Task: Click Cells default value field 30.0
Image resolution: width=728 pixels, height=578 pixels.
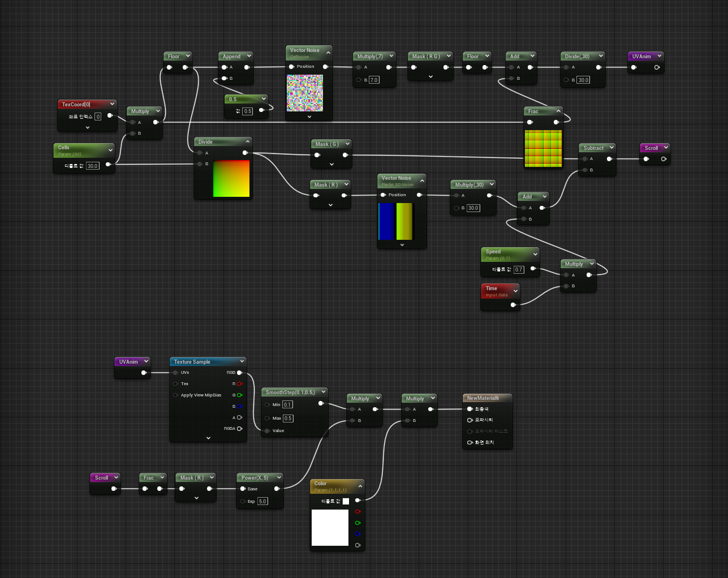Action: pyautogui.click(x=93, y=166)
